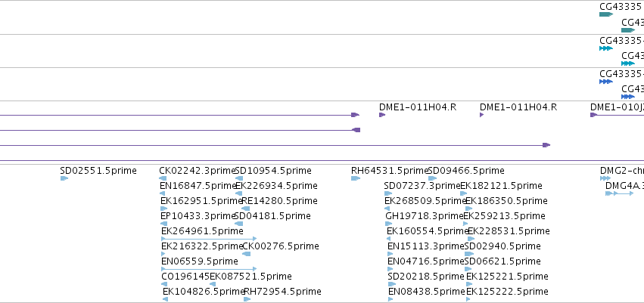Click the teal CG43335 gene arrow at top

tap(606, 14)
